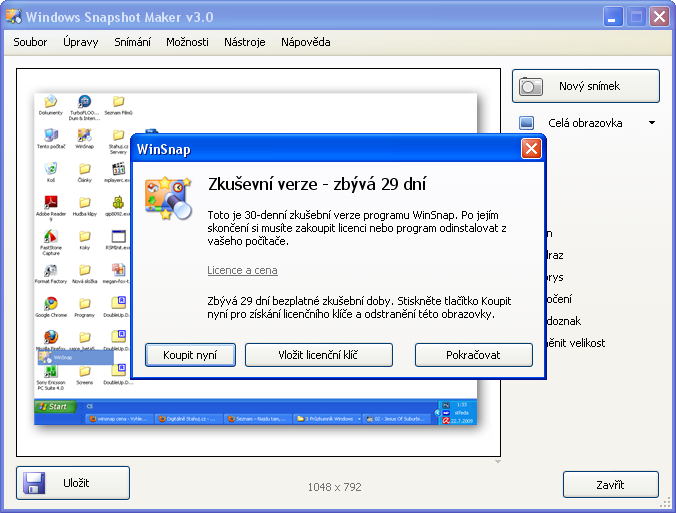Open the Soubor menu
This screenshot has height=513, width=676.
pyautogui.click(x=30, y=42)
